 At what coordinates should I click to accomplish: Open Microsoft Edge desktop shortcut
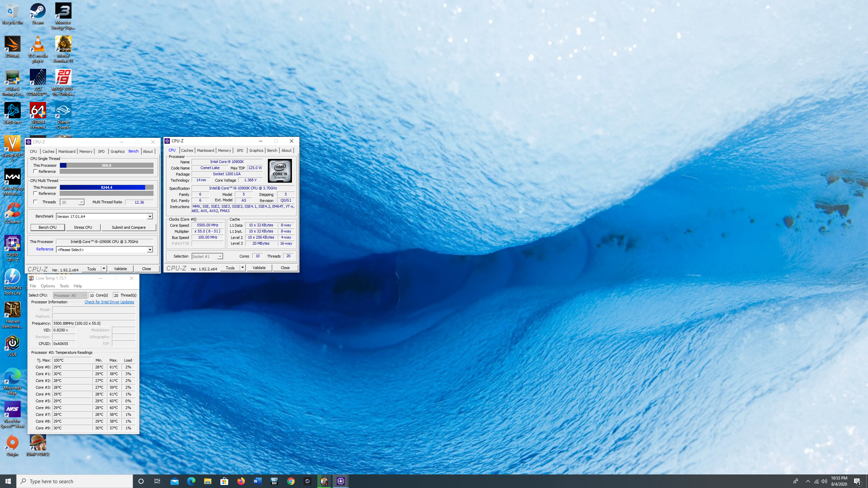[13, 382]
